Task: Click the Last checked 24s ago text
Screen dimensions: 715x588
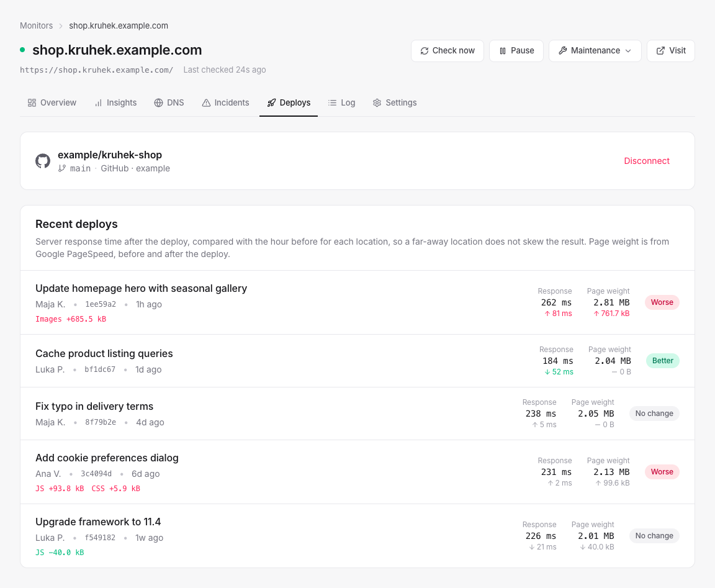Action: click(224, 70)
